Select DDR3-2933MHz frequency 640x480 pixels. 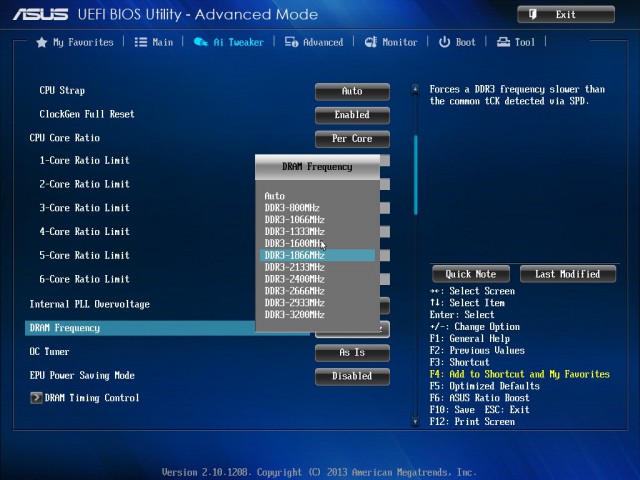[294, 303]
